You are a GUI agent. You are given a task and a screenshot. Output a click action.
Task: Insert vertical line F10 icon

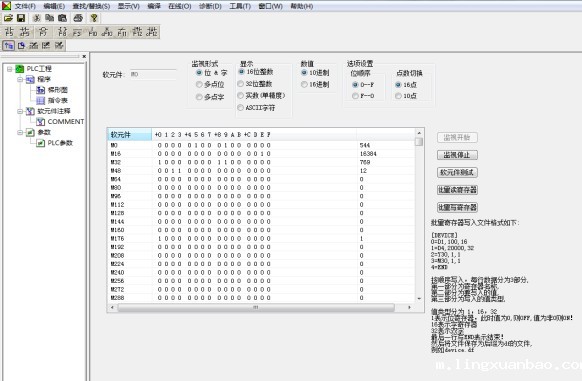tap(92, 32)
